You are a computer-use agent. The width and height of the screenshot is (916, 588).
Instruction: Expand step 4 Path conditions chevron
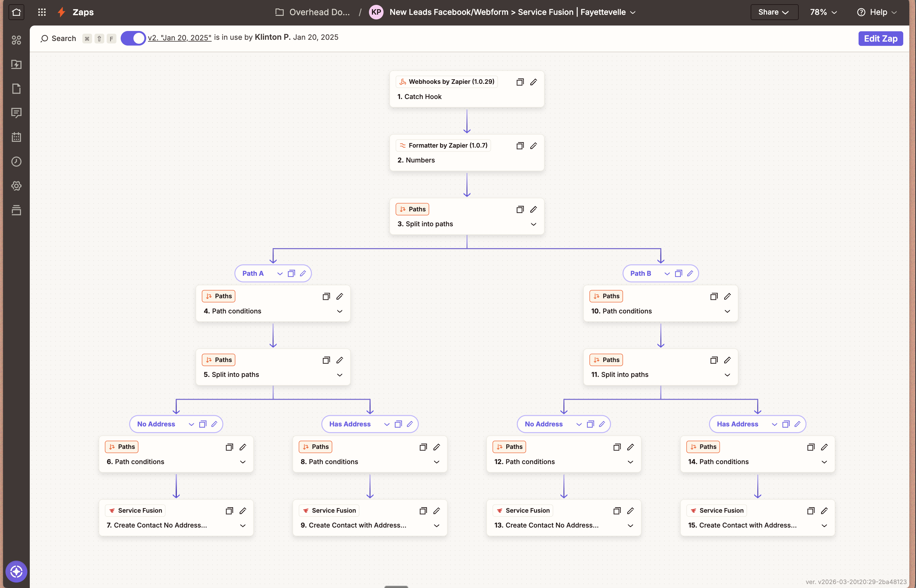point(339,311)
